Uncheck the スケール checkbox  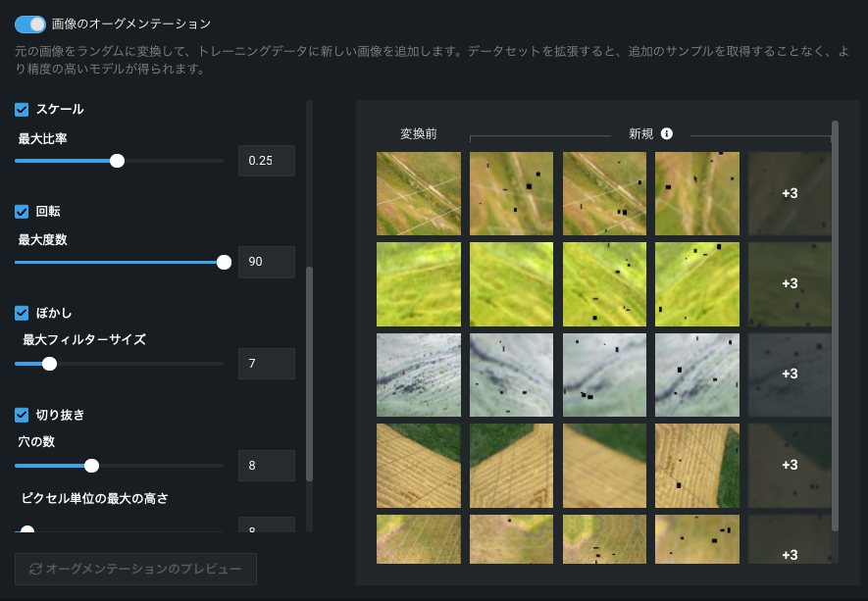[x=22, y=110]
